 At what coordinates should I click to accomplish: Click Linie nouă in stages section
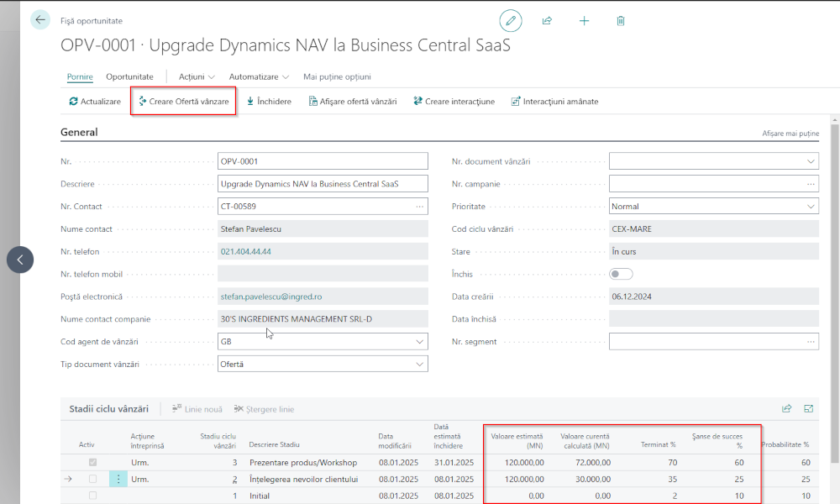click(x=197, y=409)
